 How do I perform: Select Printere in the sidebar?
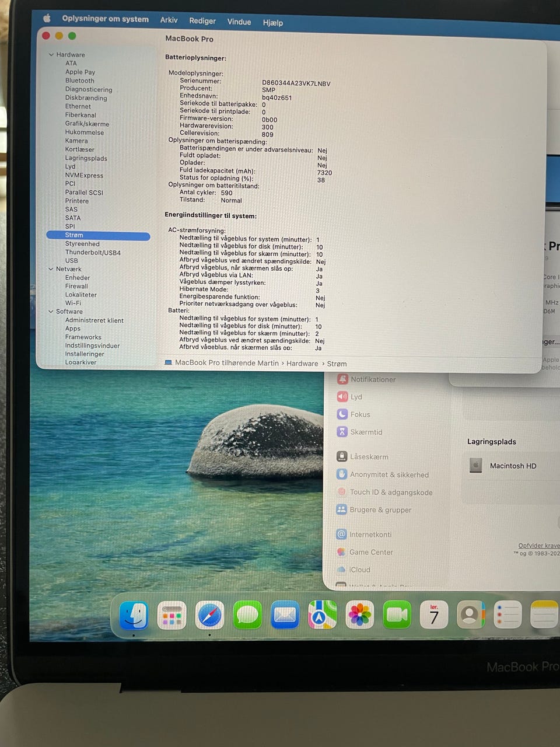point(77,201)
